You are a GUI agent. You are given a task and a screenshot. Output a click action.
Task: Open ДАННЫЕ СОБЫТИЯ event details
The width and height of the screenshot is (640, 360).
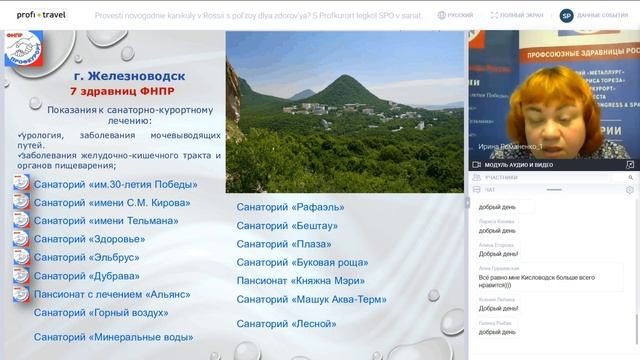tap(602, 15)
